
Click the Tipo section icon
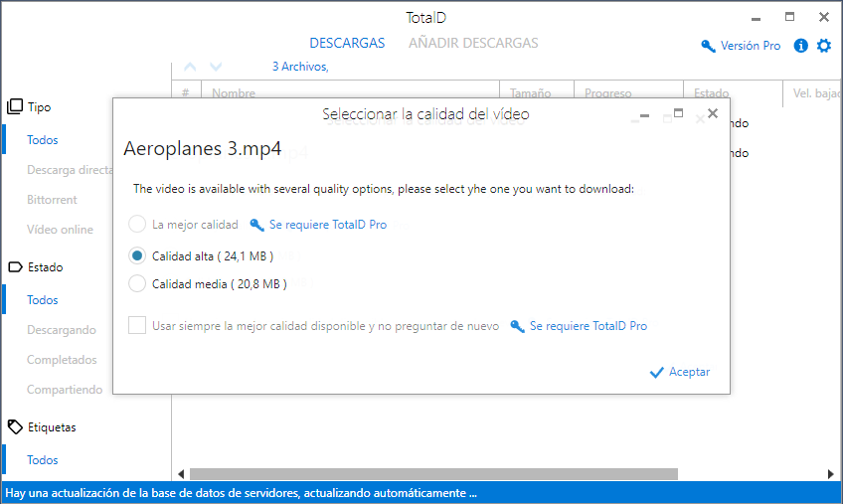tap(15, 106)
